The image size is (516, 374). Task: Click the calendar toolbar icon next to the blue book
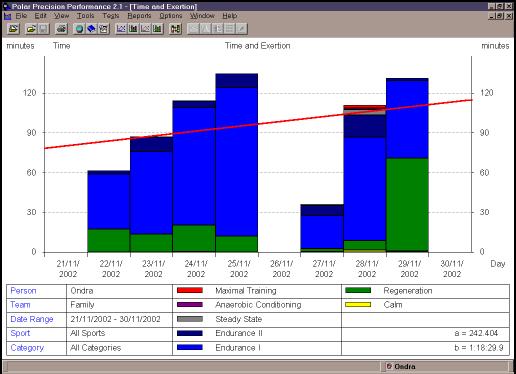click(x=103, y=29)
